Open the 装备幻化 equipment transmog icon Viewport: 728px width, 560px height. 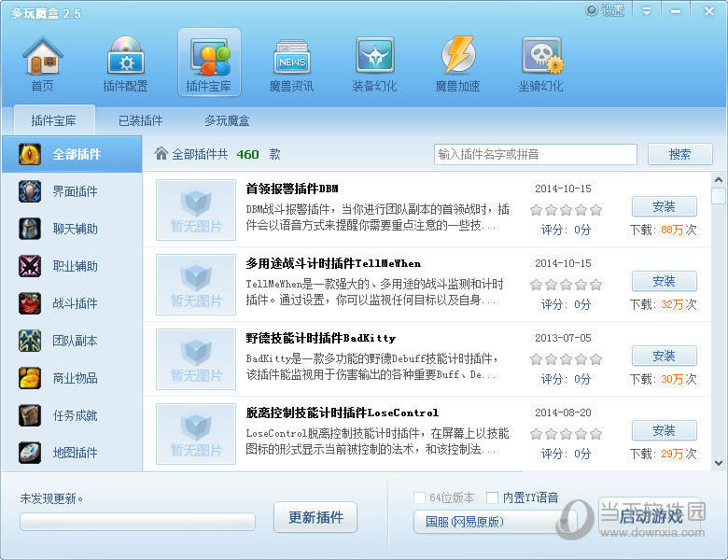[x=374, y=56]
